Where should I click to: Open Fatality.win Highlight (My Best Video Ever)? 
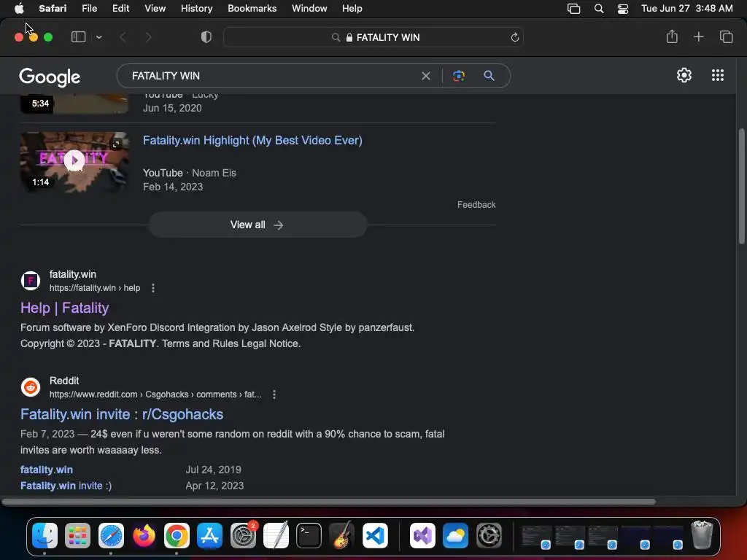pos(252,141)
